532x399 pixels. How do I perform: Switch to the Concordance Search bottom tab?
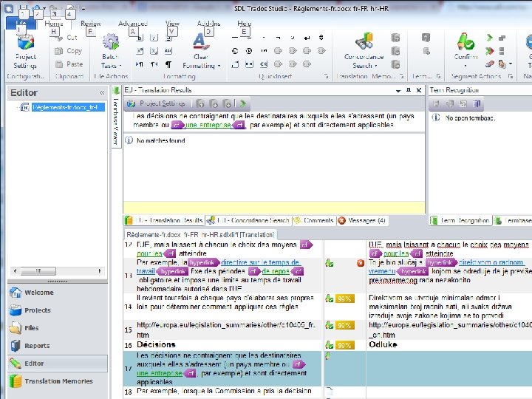click(x=248, y=220)
